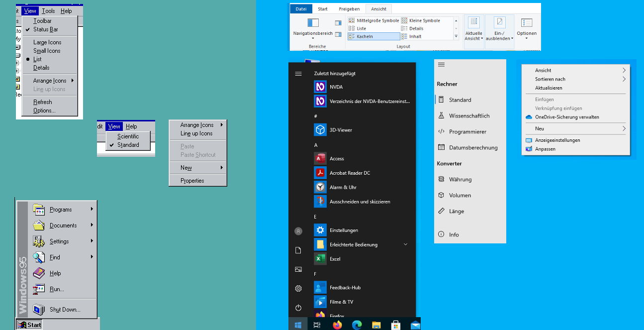The width and height of the screenshot is (644, 330).
Task: Expand Sortieren nach submenu in context menu
Action: click(x=576, y=79)
